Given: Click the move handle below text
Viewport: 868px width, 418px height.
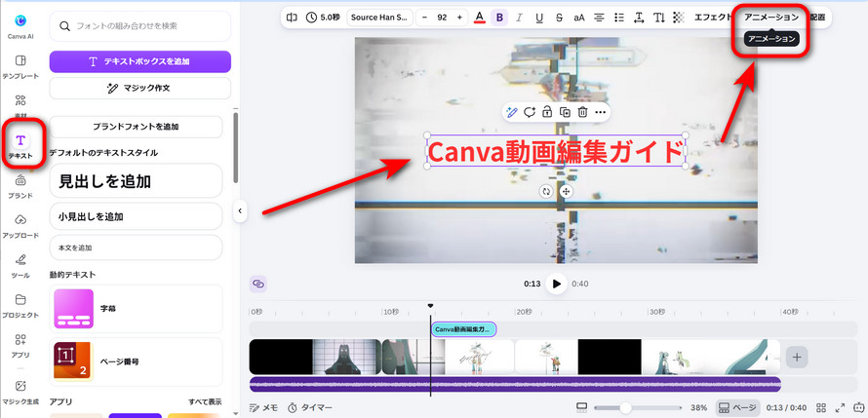Looking at the screenshot, I should pos(566,191).
